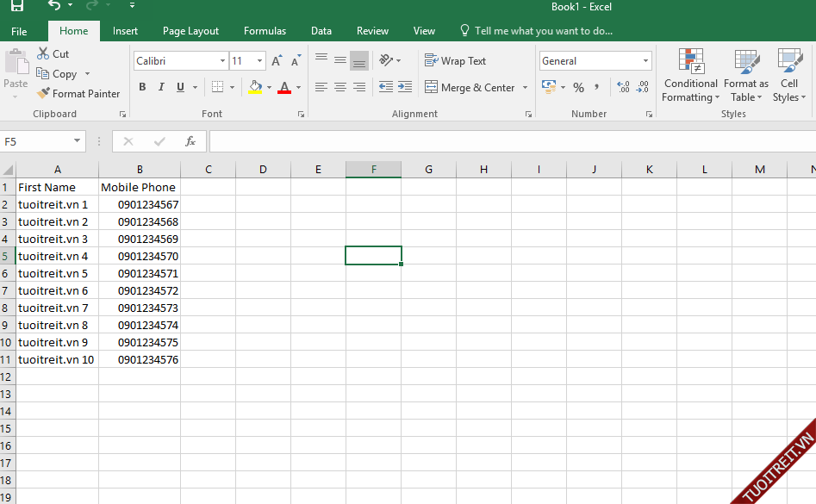Toggle Italic formatting
This screenshot has height=504, width=816.
pyautogui.click(x=161, y=87)
